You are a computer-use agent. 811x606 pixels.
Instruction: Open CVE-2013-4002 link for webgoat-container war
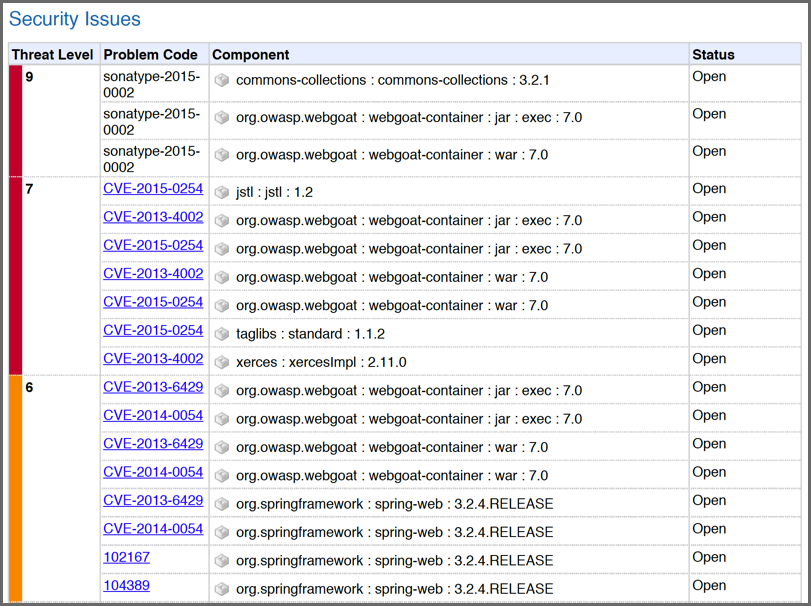pos(153,274)
